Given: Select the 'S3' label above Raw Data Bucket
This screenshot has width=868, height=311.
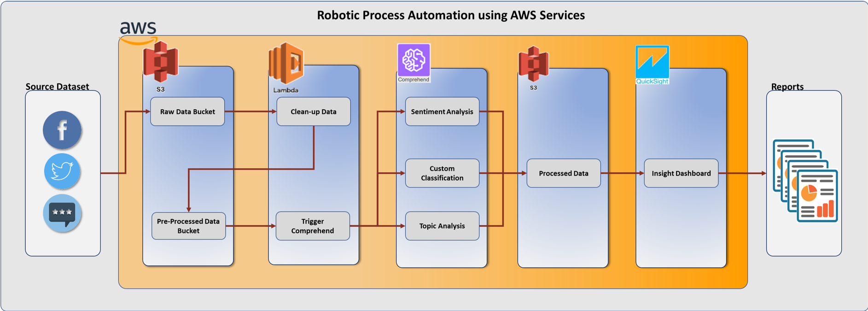Looking at the screenshot, I should (x=160, y=89).
